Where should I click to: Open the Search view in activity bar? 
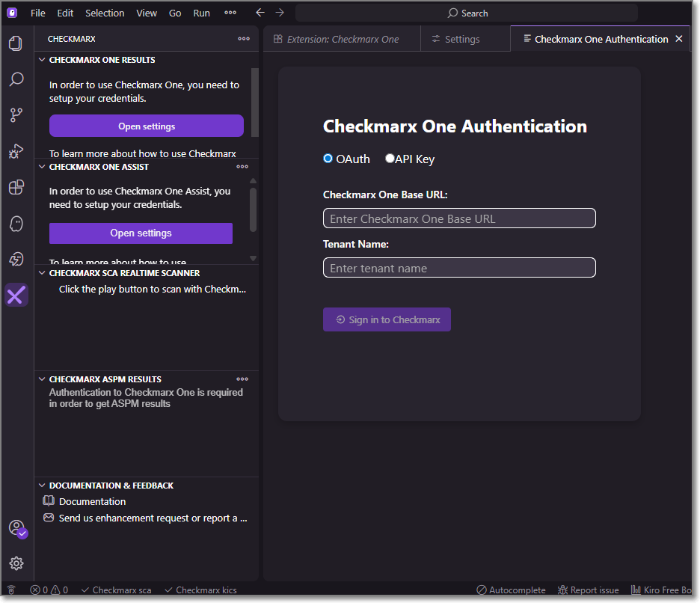[16, 79]
